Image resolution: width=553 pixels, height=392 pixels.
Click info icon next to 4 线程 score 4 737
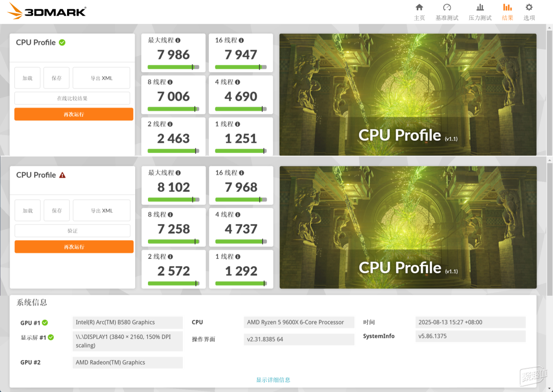pyautogui.click(x=238, y=215)
